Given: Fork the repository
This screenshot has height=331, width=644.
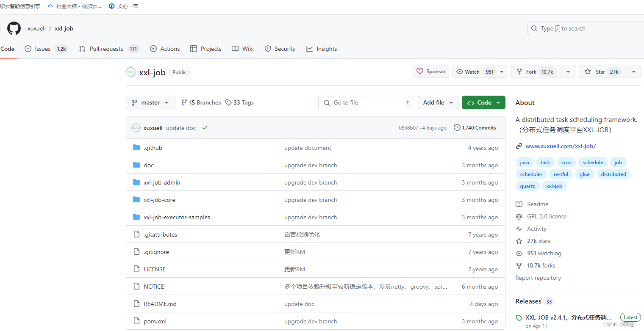Looking at the screenshot, I should (x=536, y=72).
